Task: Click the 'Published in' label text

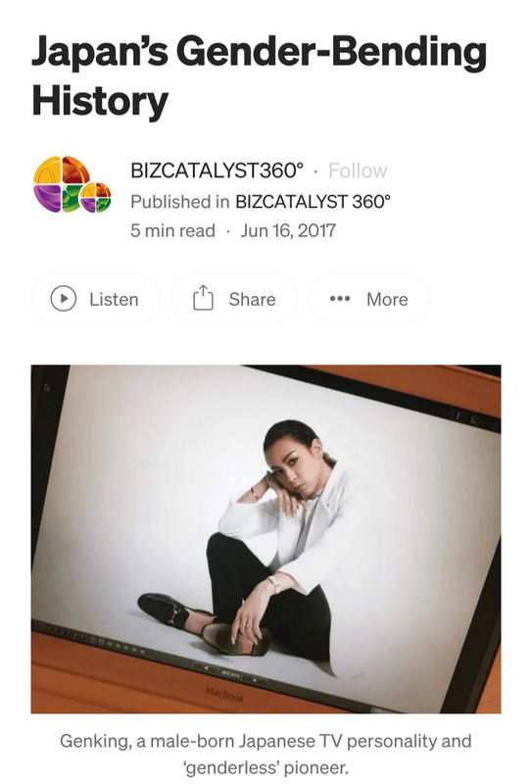Action: pos(180,202)
